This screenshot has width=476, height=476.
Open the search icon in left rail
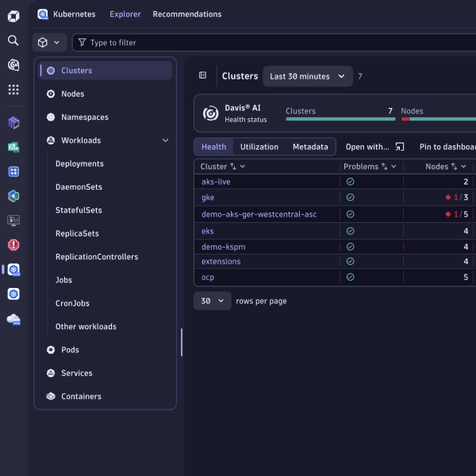click(x=13, y=40)
